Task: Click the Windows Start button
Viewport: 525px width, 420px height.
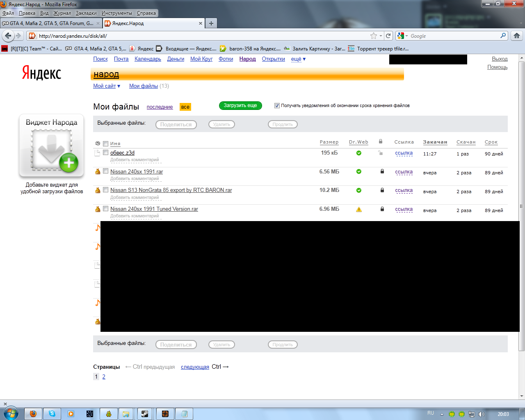Action: pyautogui.click(x=11, y=413)
